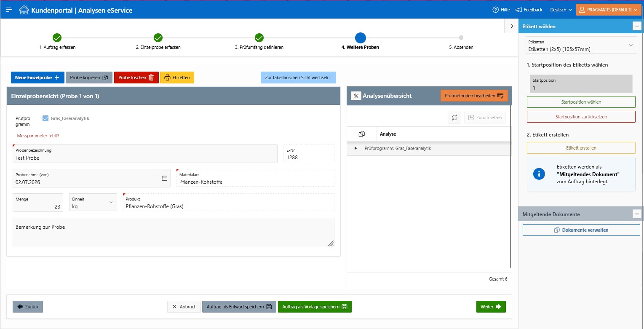The height and width of the screenshot is (329, 644).
Task: Go to step 1 Auftrag erfassen
Action: [57, 41]
